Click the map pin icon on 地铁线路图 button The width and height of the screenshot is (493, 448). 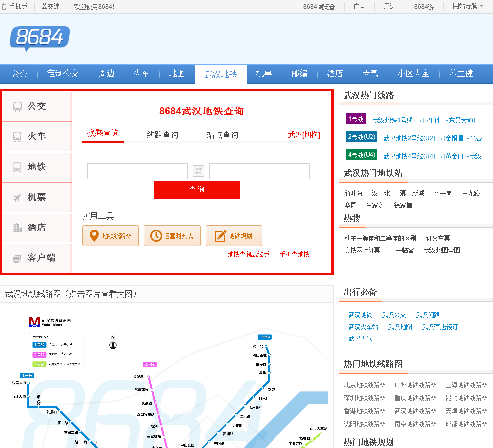(94, 236)
